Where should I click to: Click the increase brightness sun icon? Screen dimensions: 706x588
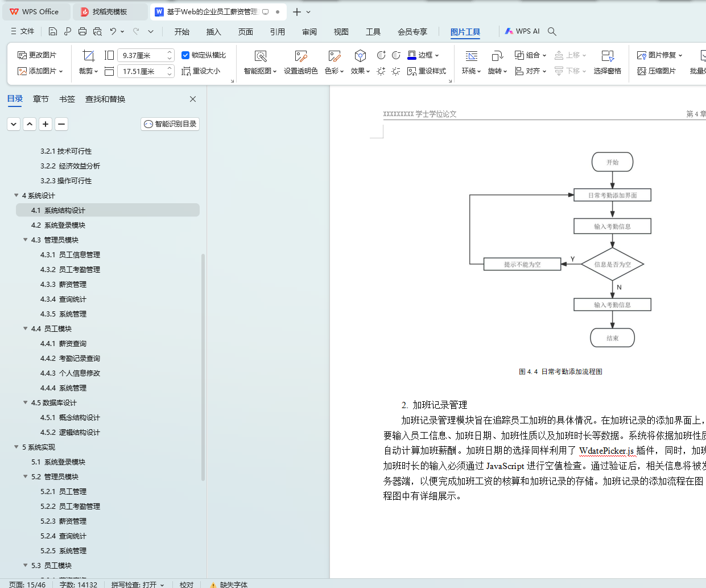[381, 71]
